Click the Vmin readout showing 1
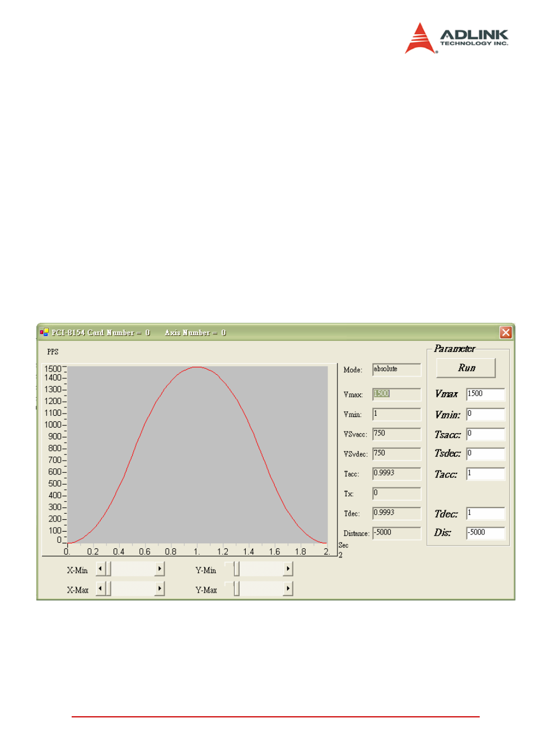 coord(396,414)
